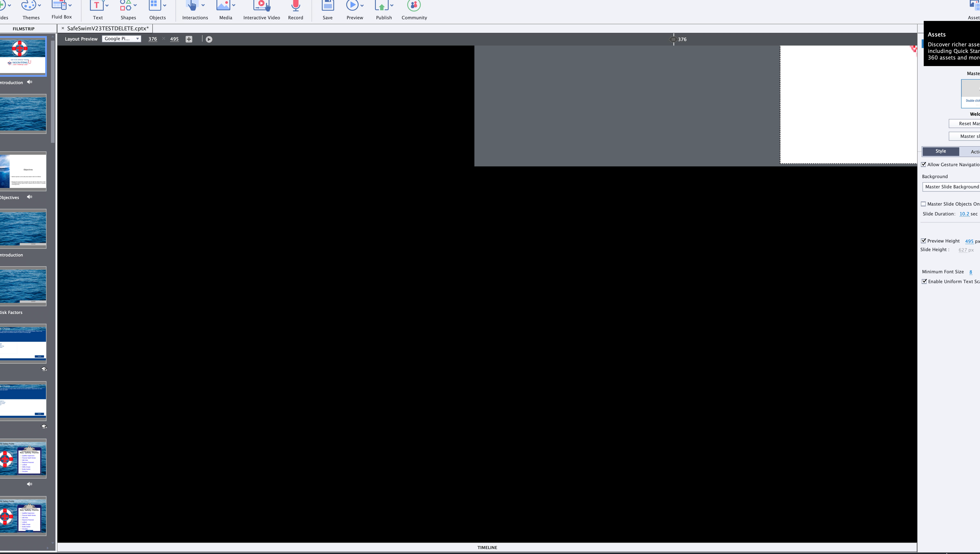The width and height of the screenshot is (980, 554).
Task: Click audio speaker icon on Objectives slide
Action: point(30,197)
